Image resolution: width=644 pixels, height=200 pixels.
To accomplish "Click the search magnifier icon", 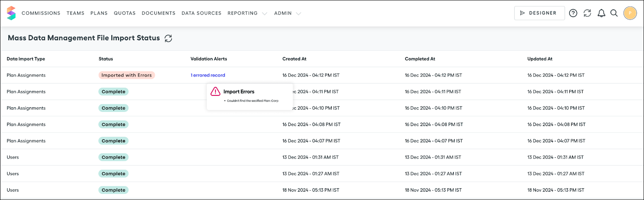I will [x=614, y=13].
